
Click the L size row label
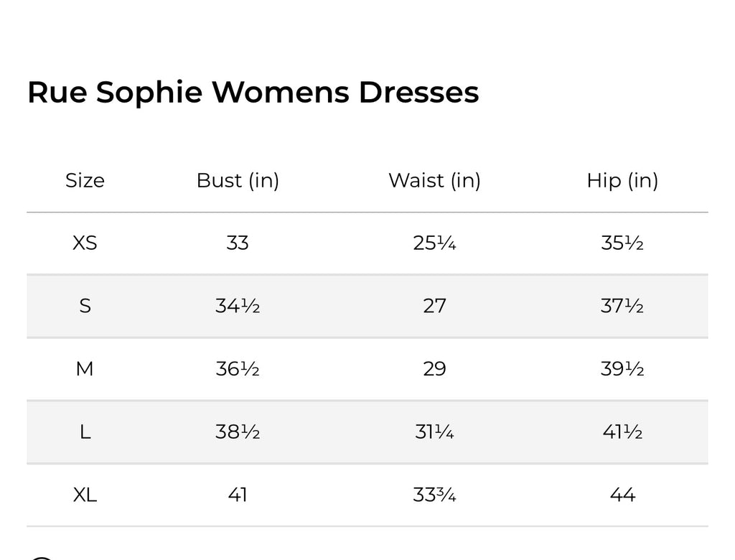point(85,431)
